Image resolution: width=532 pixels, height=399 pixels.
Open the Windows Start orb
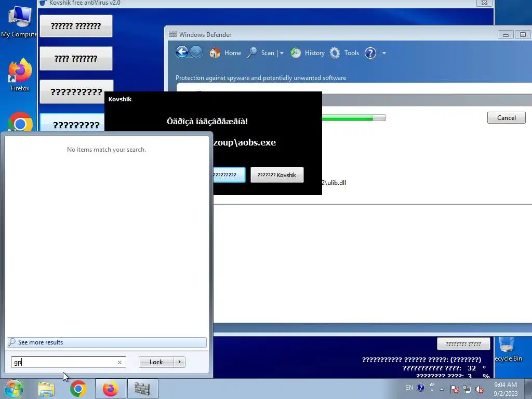[14, 389]
